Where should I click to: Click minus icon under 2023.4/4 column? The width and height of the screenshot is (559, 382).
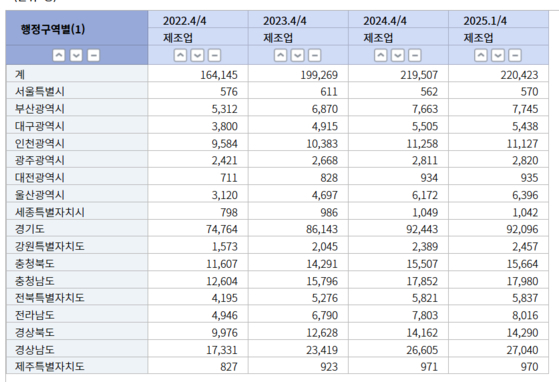tap(315, 55)
